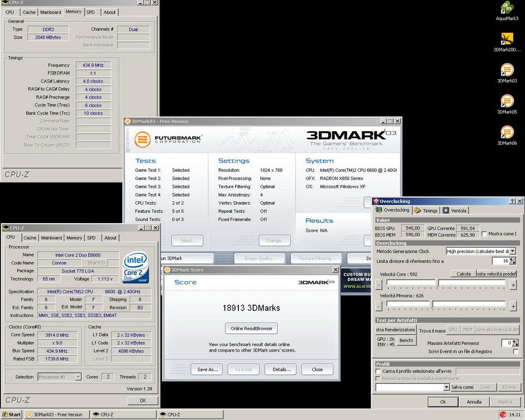Open the Processor #1 selection dropdown
Image resolution: width=525 pixels, height=420 pixels.
pos(59,377)
